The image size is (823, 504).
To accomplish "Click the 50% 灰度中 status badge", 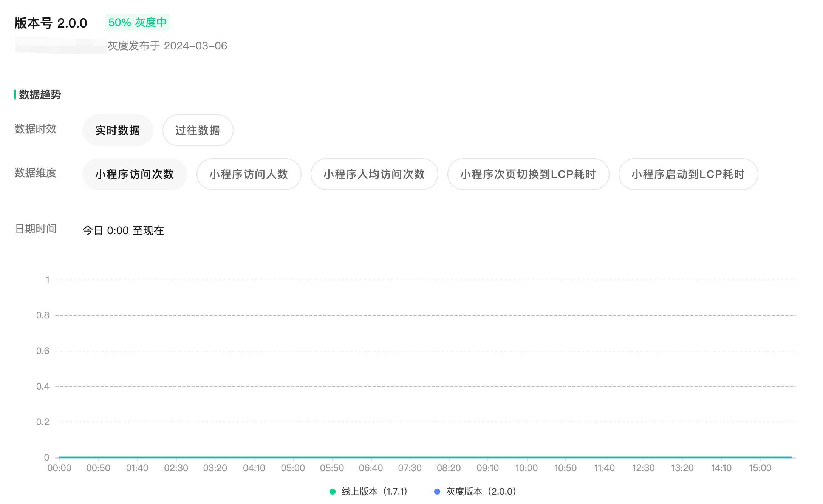I will point(137,22).
